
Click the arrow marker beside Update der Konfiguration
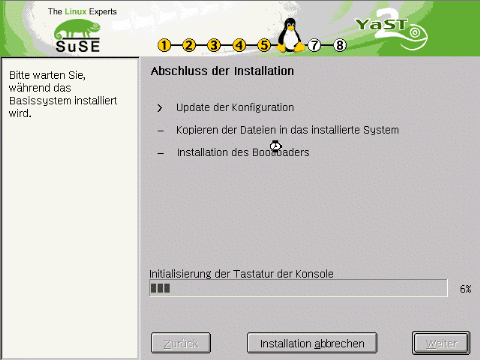tap(160, 108)
